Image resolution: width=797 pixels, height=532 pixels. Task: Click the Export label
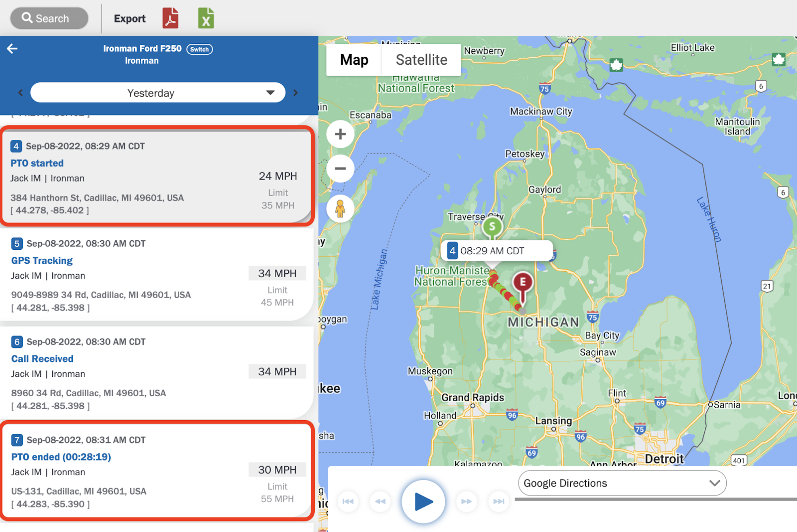(130, 18)
